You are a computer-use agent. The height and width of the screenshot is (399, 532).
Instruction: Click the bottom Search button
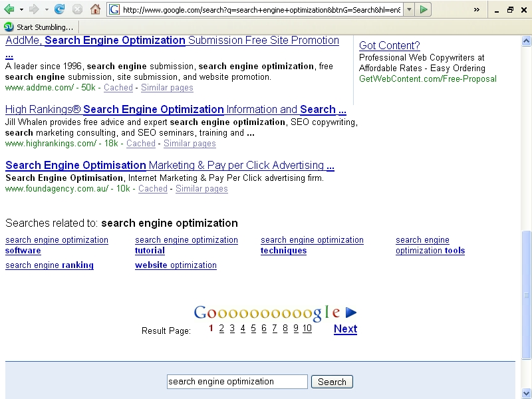pyautogui.click(x=332, y=382)
